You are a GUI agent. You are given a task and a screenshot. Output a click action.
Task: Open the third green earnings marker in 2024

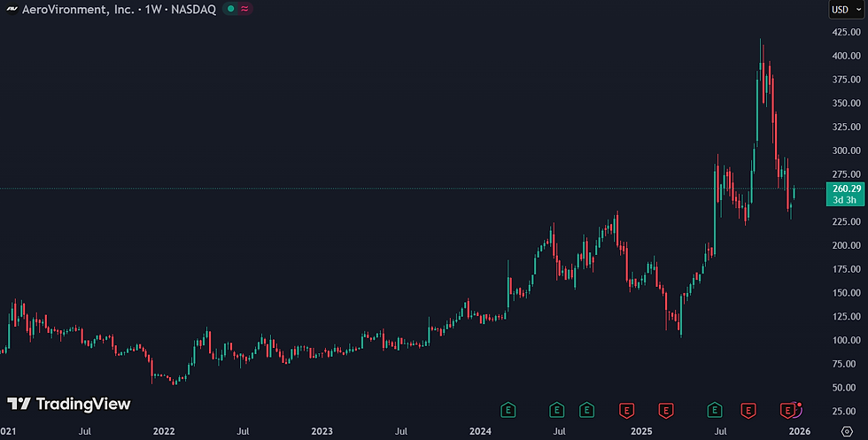(x=586, y=410)
